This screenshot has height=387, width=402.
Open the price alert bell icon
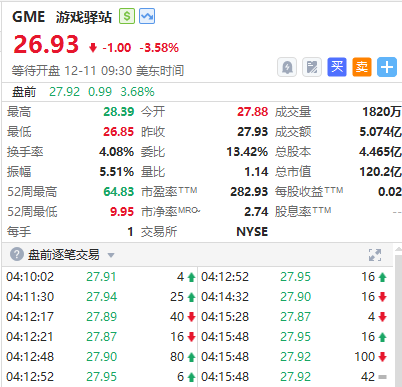click(287, 67)
